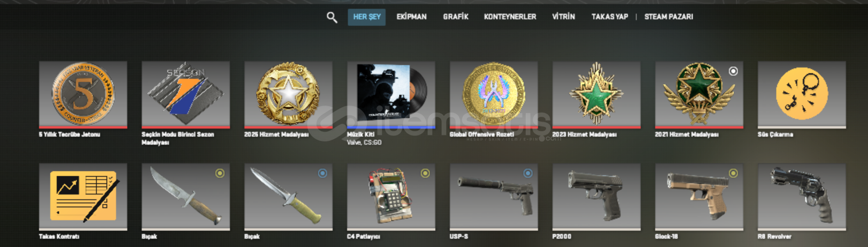
Task: Open the Takas Kontratı contract item
Action: tap(83, 197)
